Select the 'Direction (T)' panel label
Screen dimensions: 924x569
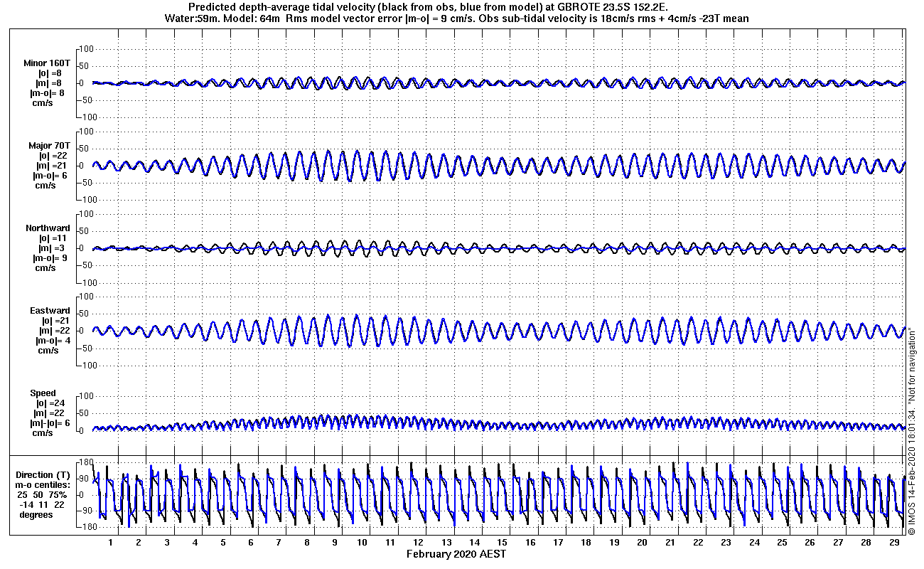(44, 474)
